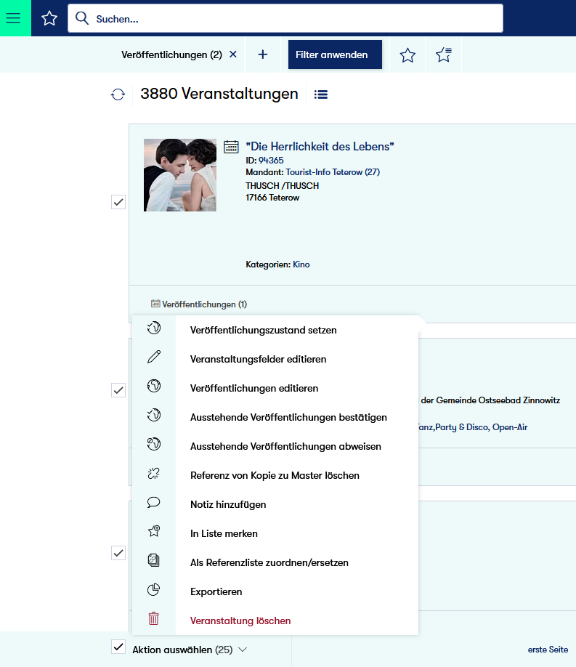Click the Filter anwenden button
This screenshot has width=576, height=667.
tap(335, 54)
